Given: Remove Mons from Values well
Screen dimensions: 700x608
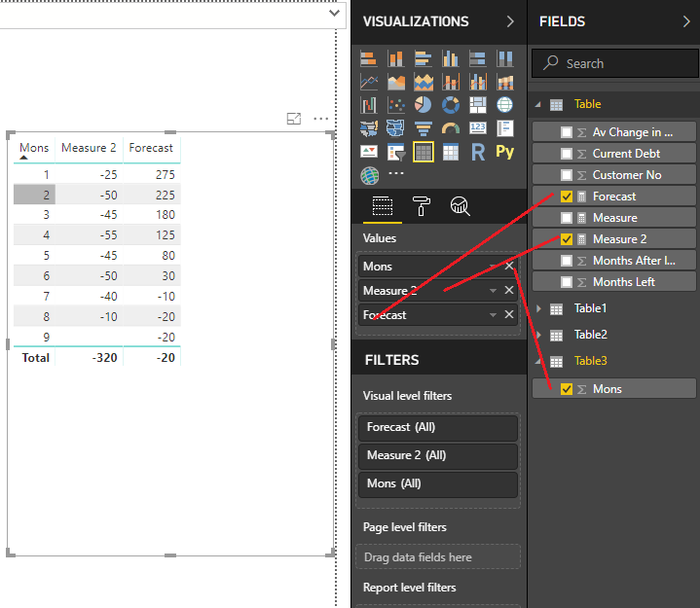Looking at the screenshot, I should pyautogui.click(x=509, y=266).
